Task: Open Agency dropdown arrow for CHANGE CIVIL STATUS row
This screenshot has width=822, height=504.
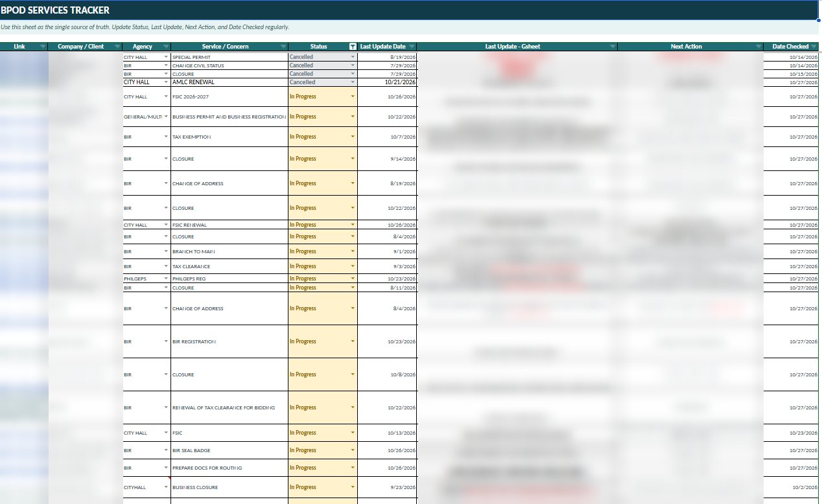Action: point(166,65)
